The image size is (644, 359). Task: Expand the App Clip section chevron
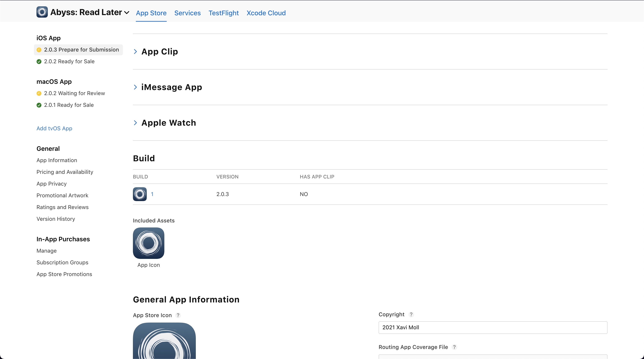tap(135, 52)
